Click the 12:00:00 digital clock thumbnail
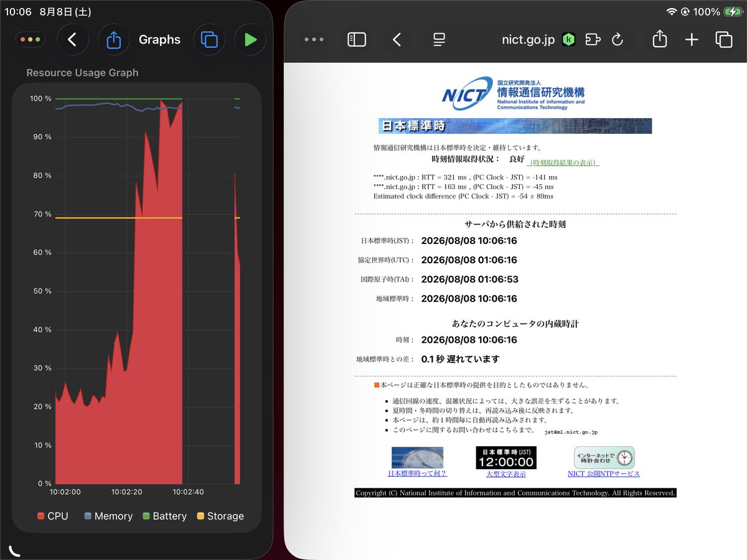Image resolution: width=747 pixels, height=560 pixels. (x=506, y=457)
